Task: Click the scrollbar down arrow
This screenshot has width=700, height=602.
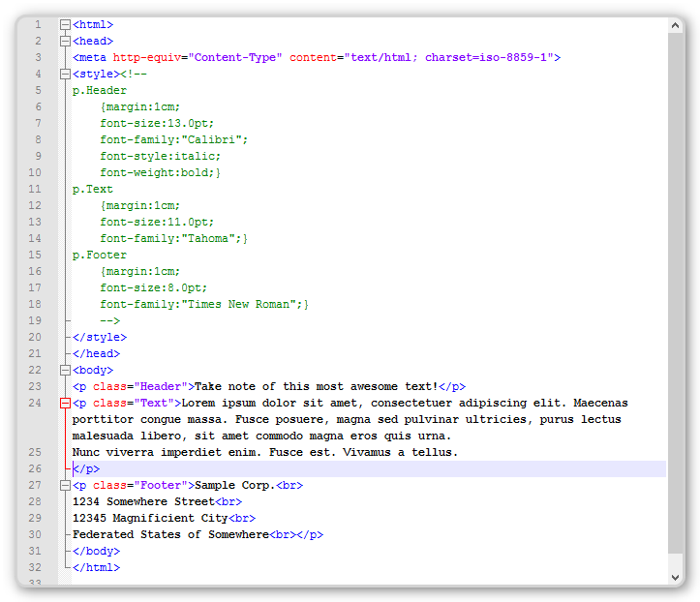Action: pos(675,577)
